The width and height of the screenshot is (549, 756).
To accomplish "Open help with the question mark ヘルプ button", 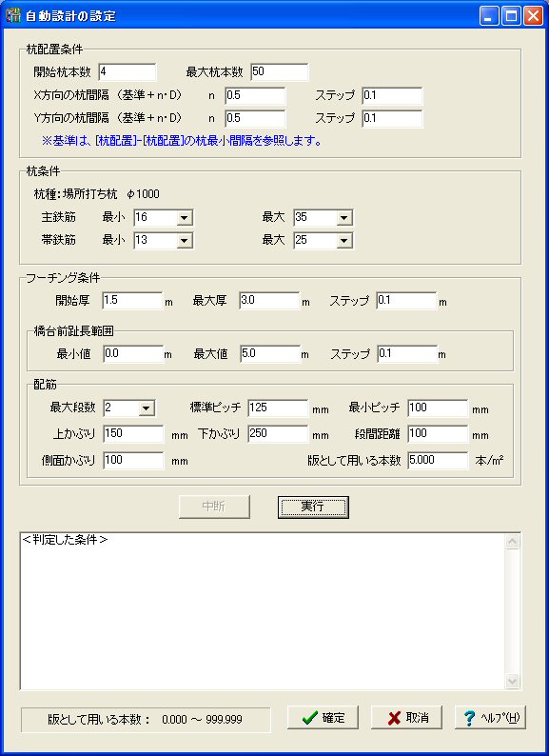I will pos(490,717).
